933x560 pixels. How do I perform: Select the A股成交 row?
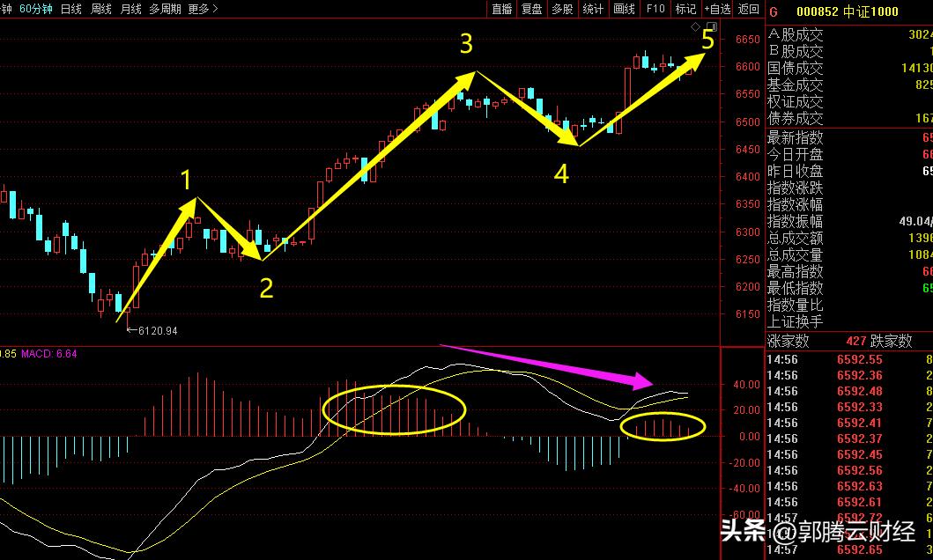pos(849,34)
